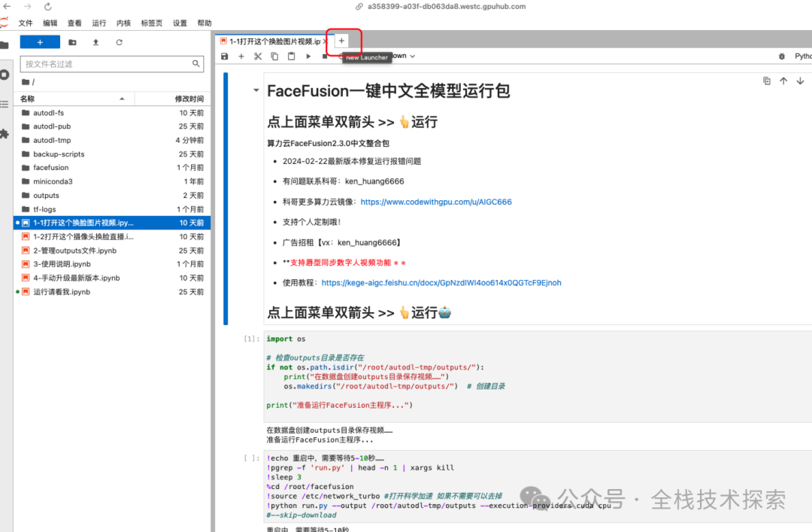Collapse the FaceFusion heading section

click(x=256, y=90)
